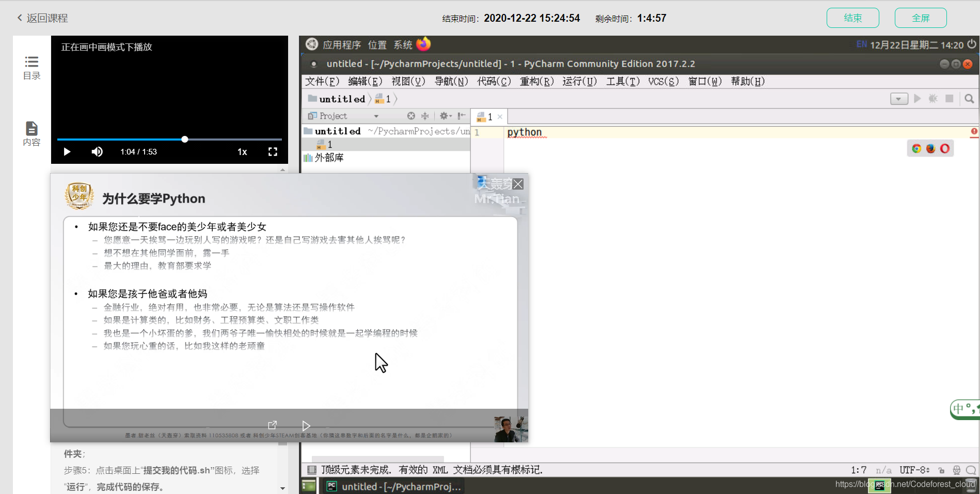Viewport: 980px width, 494px height.
Task: Click the 全屏 button
Action: pyautogui.click(x=921, y=18)
